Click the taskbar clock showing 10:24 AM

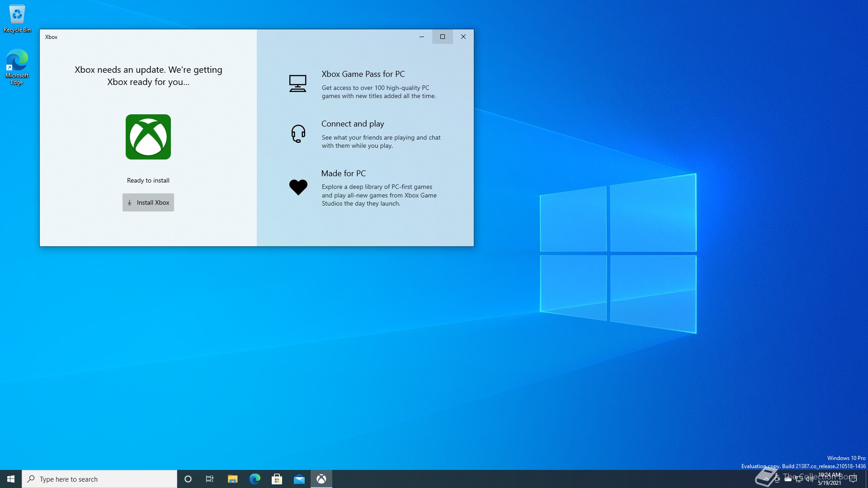(830, 479)
